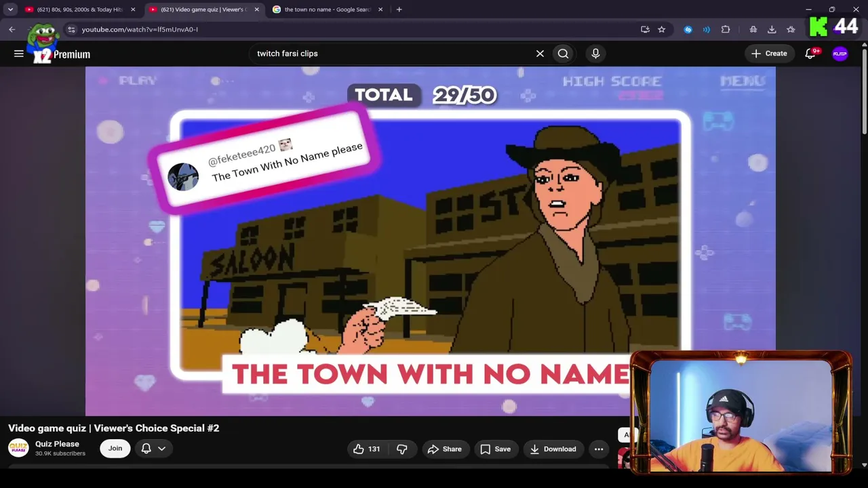Click the video title text
The height and width of the screenshot is (488, 868).
114,428
